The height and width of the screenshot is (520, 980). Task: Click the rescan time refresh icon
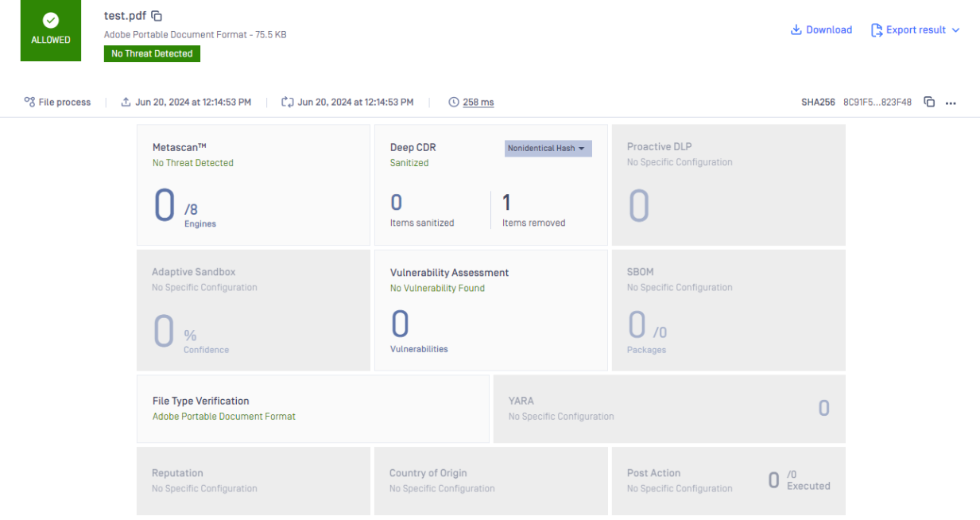pos(287,102)
